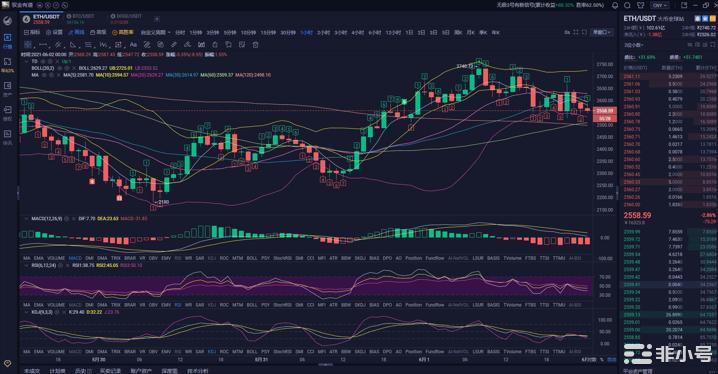Select the 4小时 timeframe
Screen dimensions: 718x374
pos(358,33)
